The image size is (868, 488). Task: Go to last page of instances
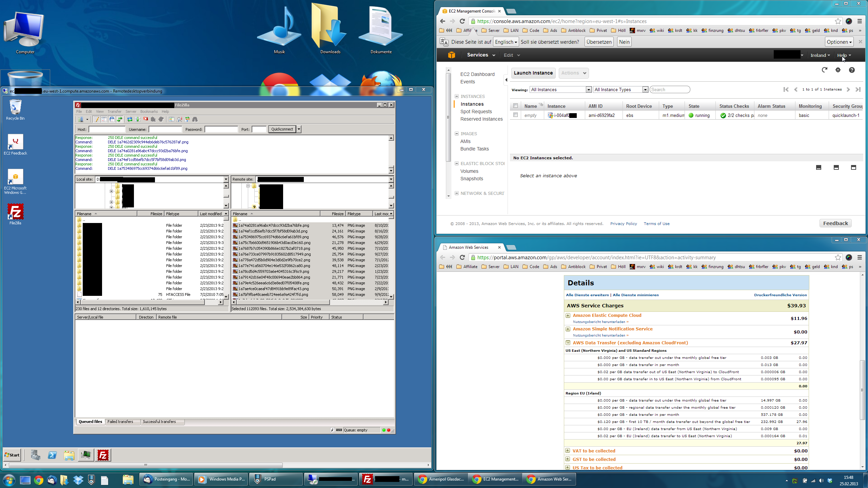pyautogui.click(x=858, y=89)
